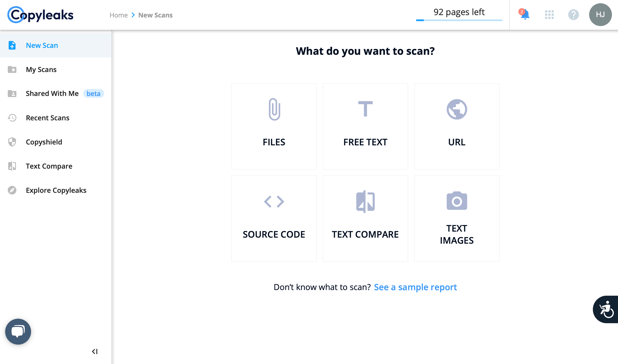Navigate to Recent Scans
618x364 pixels.
click(48, 118)
